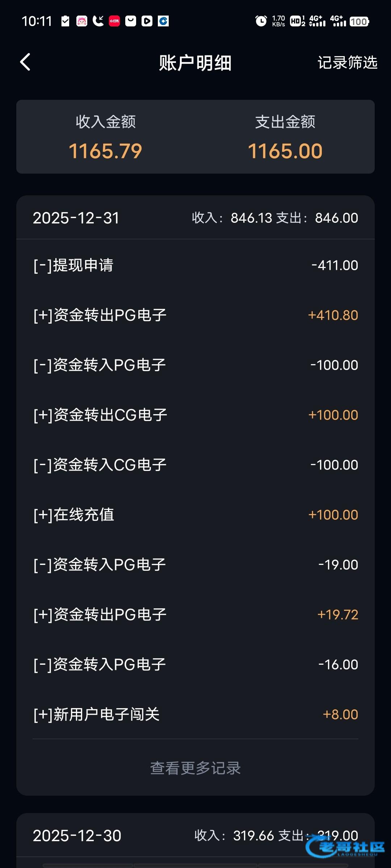Tap the alarm clock status icon
The image size is (391, 868).
(261, 21)
